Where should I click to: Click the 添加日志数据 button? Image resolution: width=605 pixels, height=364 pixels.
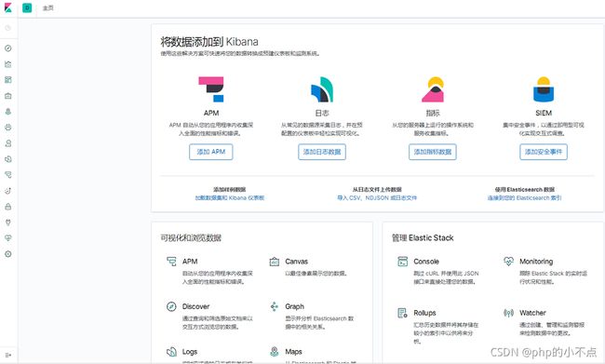pyautogui.click(x=322, y=152)
